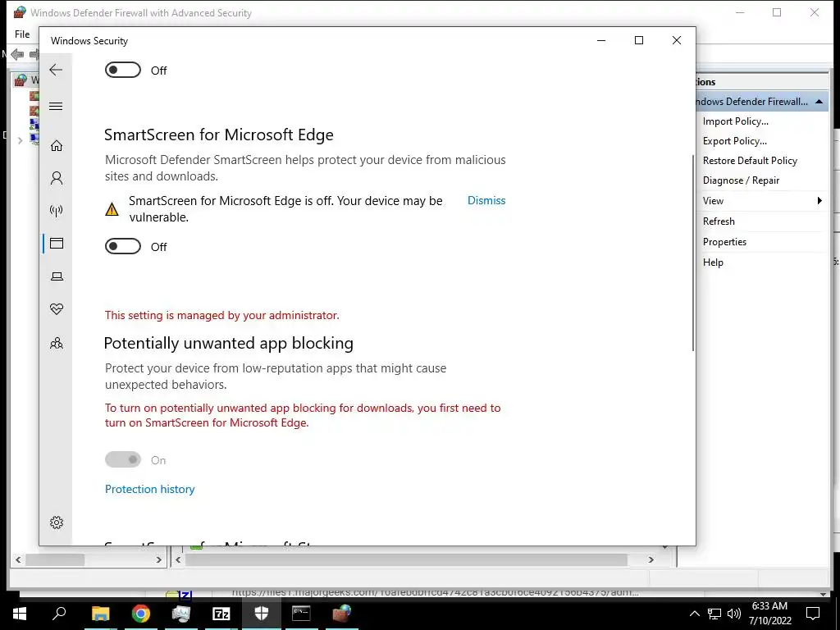Show hidden system tray icons
Image resolution: width=840 pixels, height=630 pixels.
694,614
